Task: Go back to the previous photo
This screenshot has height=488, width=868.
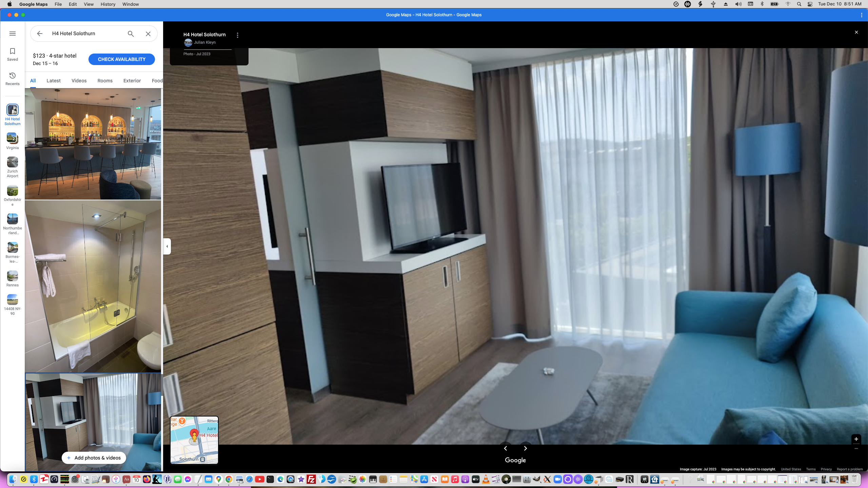Action: coord(506,448)
